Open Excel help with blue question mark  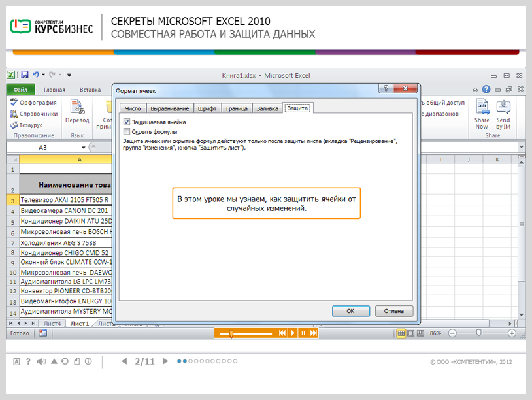(x=486, y=90)
